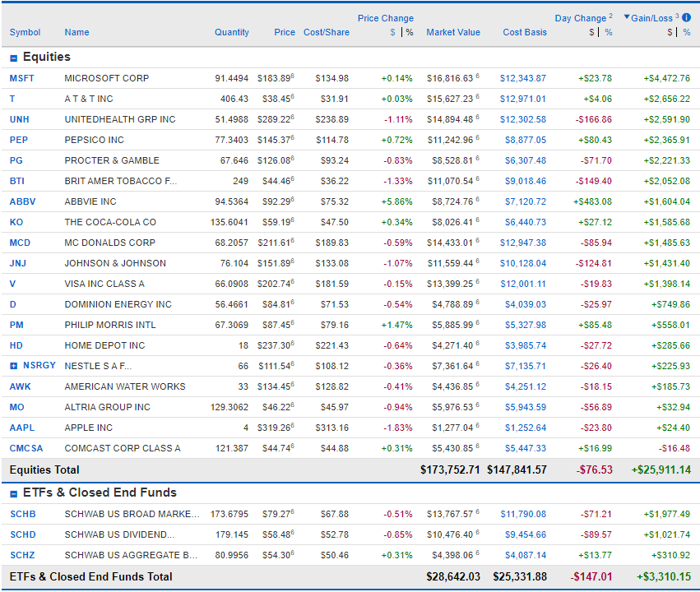Image resolution: width=700 pixels, height=592 pixels.
Task: Open the CMCSA symbol link
Action: click(26, 448)
